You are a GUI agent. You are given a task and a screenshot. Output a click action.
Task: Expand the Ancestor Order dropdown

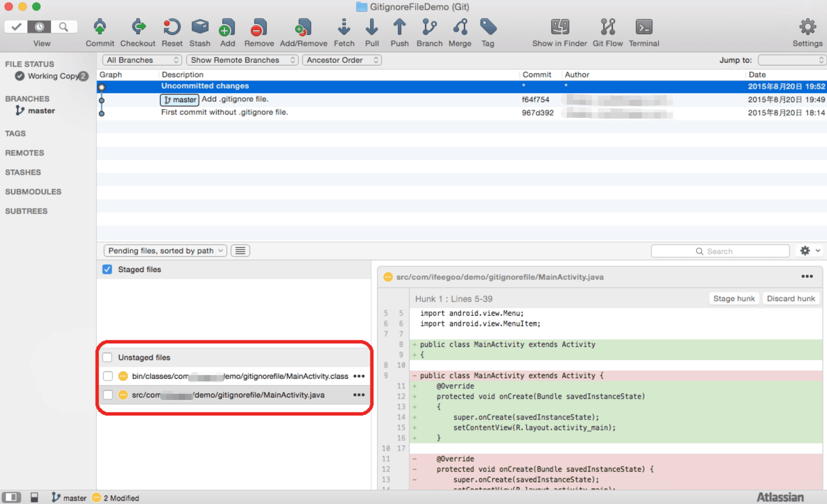click(342, 60)
